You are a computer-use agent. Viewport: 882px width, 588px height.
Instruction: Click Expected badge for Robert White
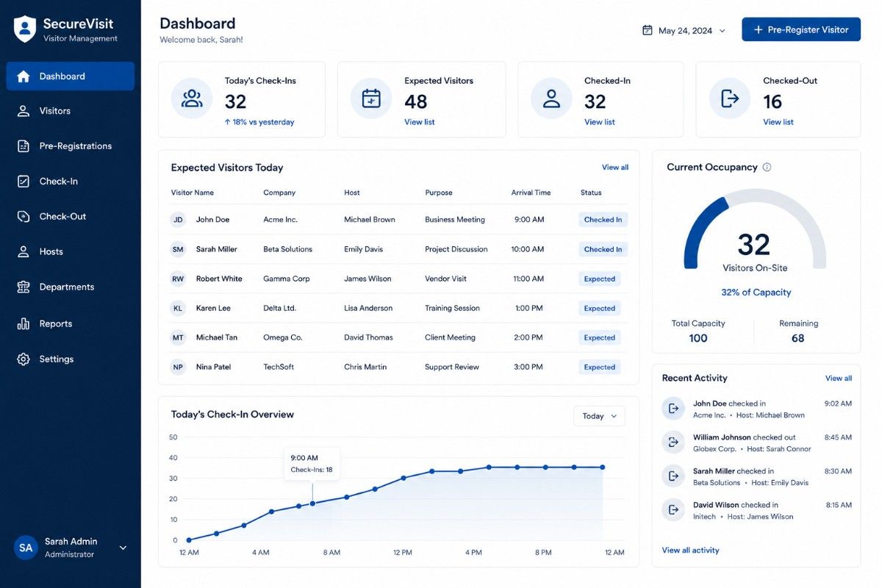coord(599,279)
